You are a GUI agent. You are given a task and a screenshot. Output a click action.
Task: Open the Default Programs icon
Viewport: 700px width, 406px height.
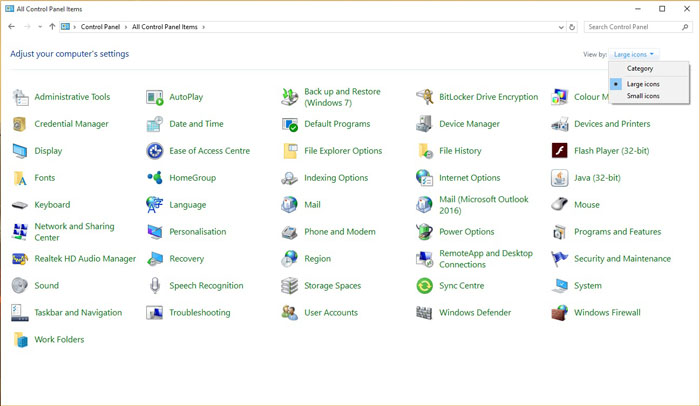(290, 124)
